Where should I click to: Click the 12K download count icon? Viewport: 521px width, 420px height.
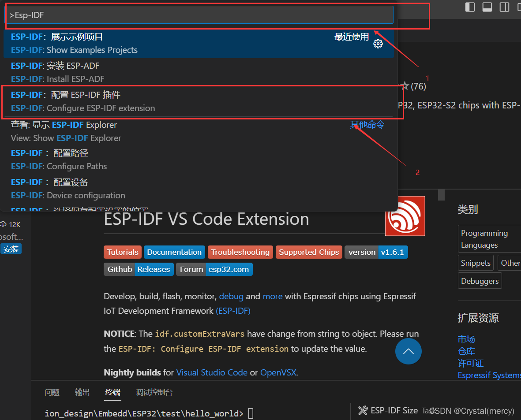tap(4, 224)
